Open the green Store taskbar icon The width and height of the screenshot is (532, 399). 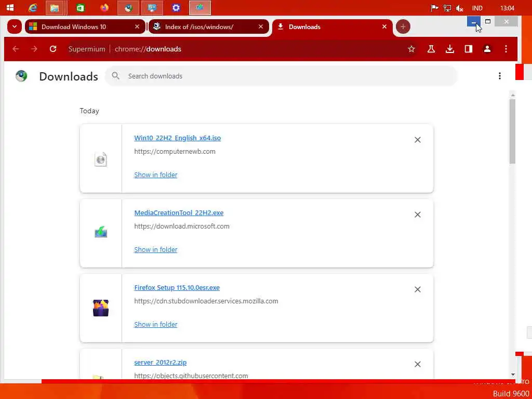point(81,8)
